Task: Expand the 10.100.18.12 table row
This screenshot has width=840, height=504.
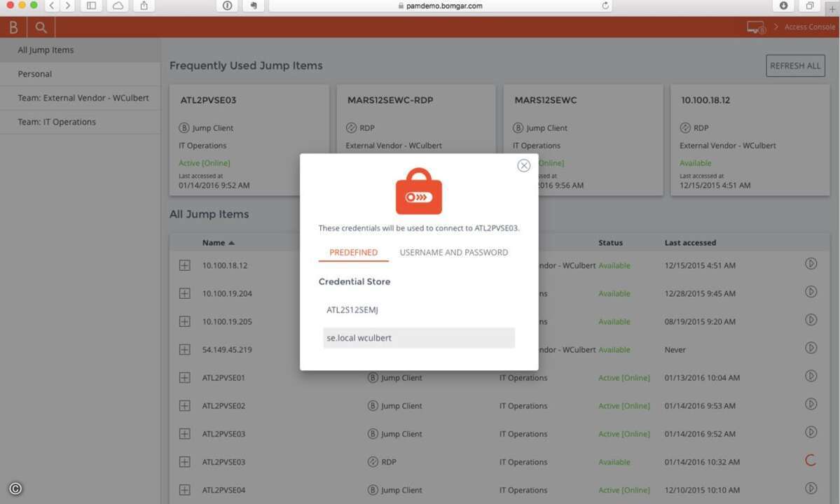Action: tap(185, 265)
